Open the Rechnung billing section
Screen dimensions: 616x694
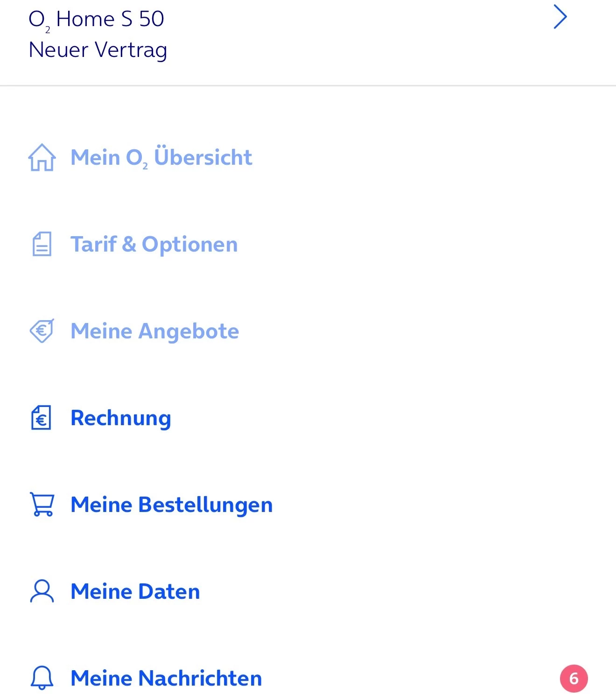point(121,418)
